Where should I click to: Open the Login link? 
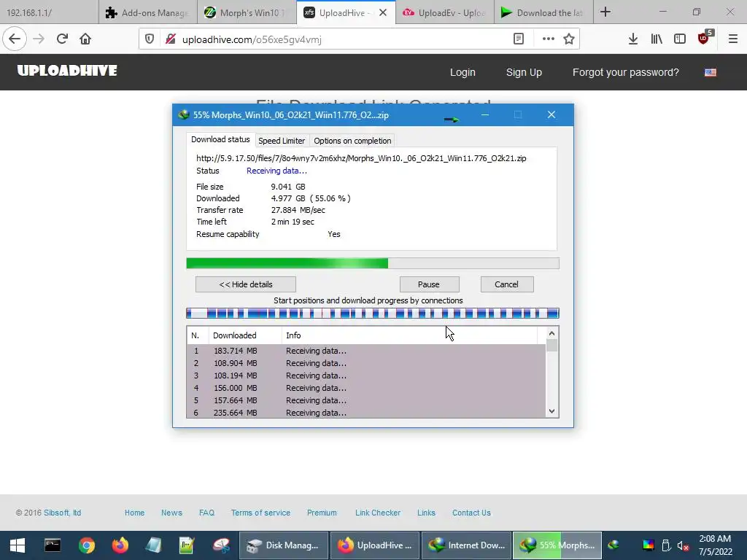pyautogui.click(x=462, y=72)
